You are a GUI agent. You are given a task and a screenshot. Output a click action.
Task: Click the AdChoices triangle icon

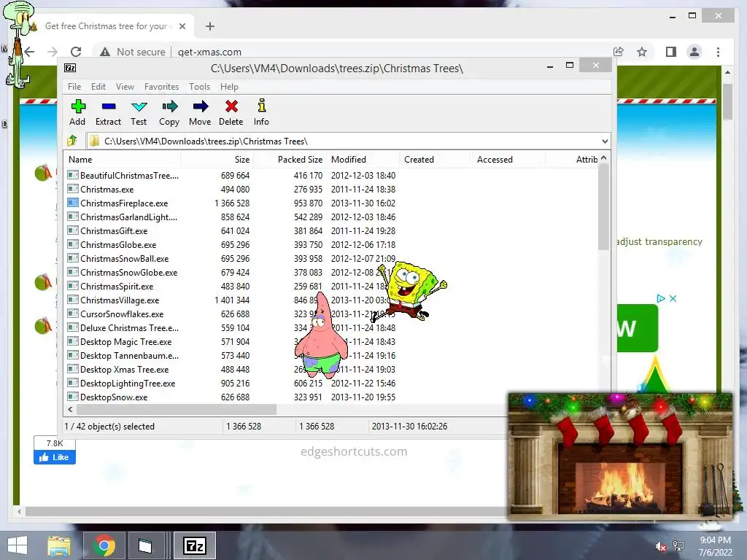661,298
